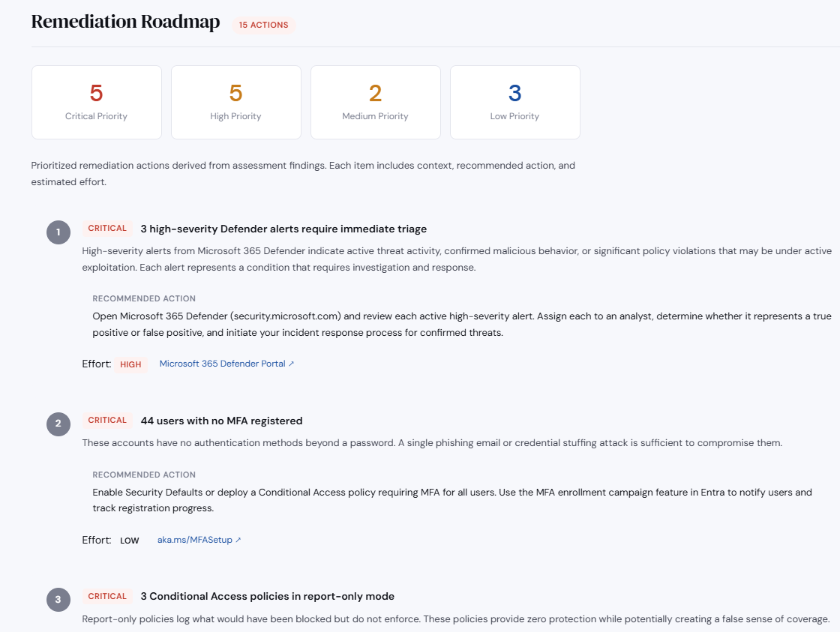Image resolution: width=840 pixels, height=632 pixels.
Task: Click the Remediation Roadmap title
Action: 125,22
